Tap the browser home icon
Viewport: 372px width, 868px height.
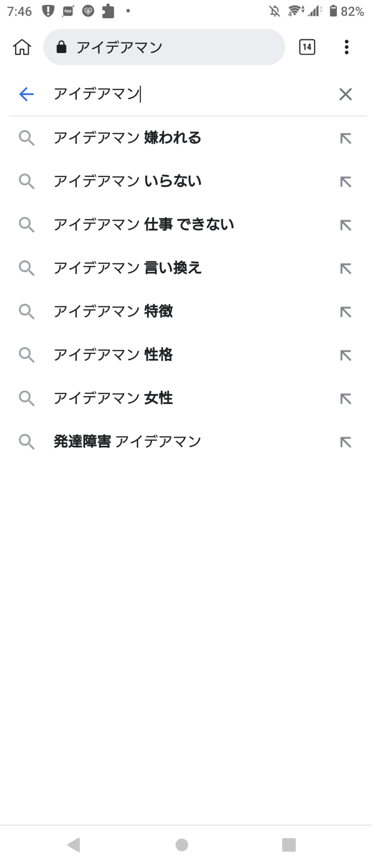click(x=22, y=47)
